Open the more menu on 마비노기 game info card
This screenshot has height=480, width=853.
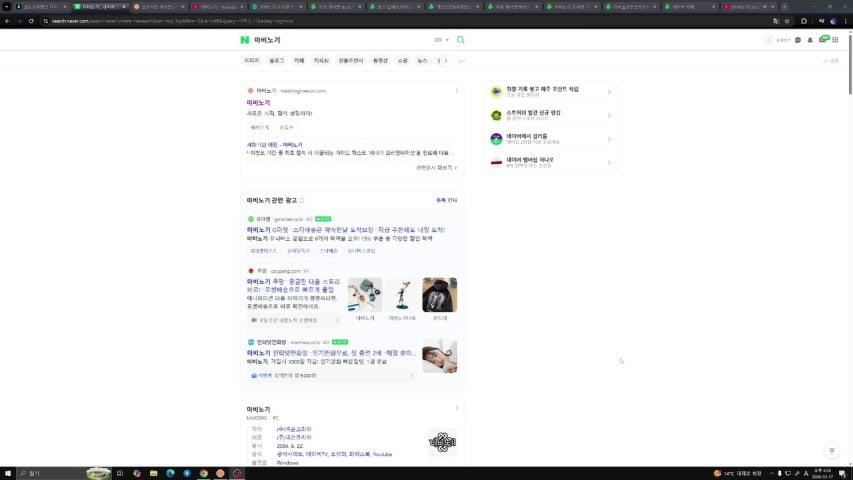[456, 408]
